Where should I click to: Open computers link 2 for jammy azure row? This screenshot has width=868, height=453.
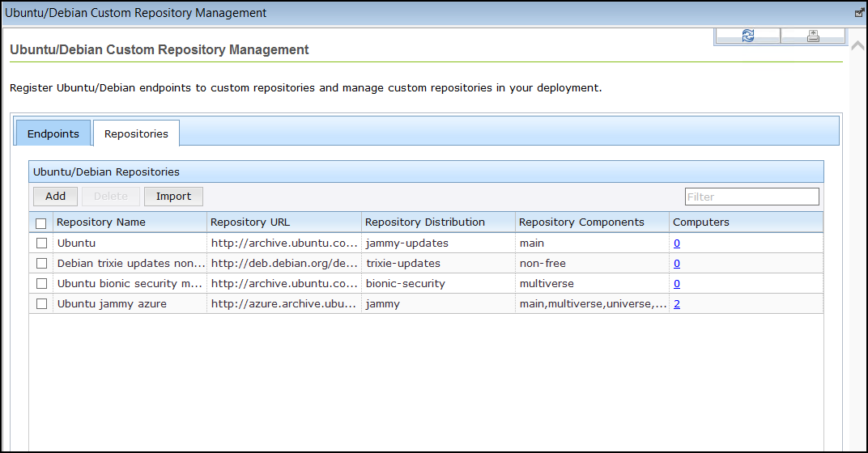click(676, 304)
